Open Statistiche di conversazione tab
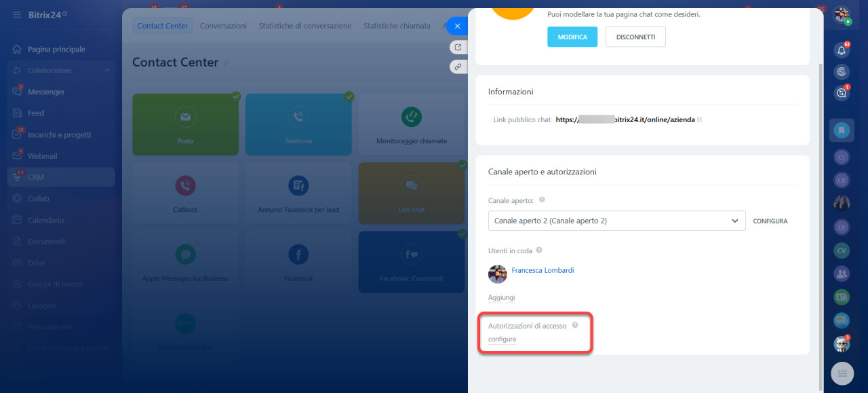The height and width of the screenshot is (393, 868). pyautogui.click(x=305, y=26)
